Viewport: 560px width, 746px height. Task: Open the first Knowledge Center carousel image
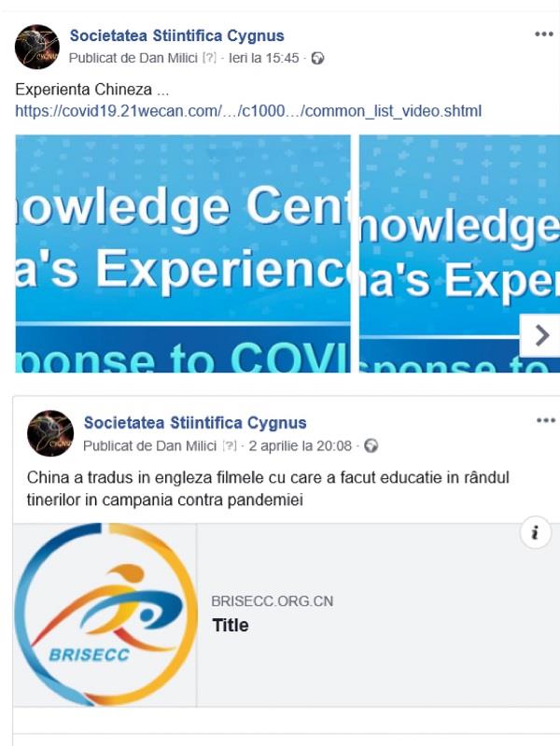pos(183,254)
